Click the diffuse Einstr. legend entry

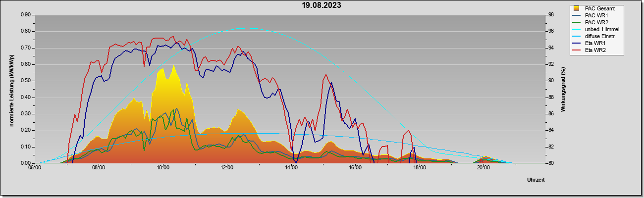(596, 36)
